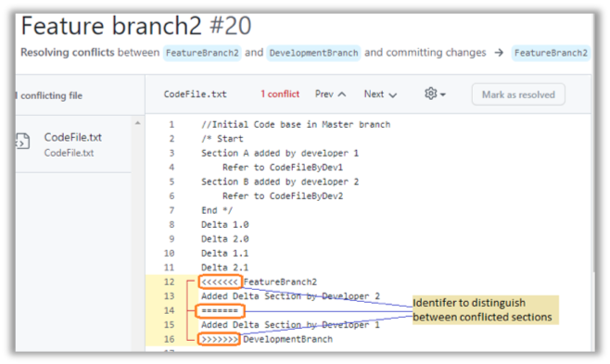The image size is (610, 364).
Task: Click the DevelopmentBranch branch label
Action: tap(313, 53)
